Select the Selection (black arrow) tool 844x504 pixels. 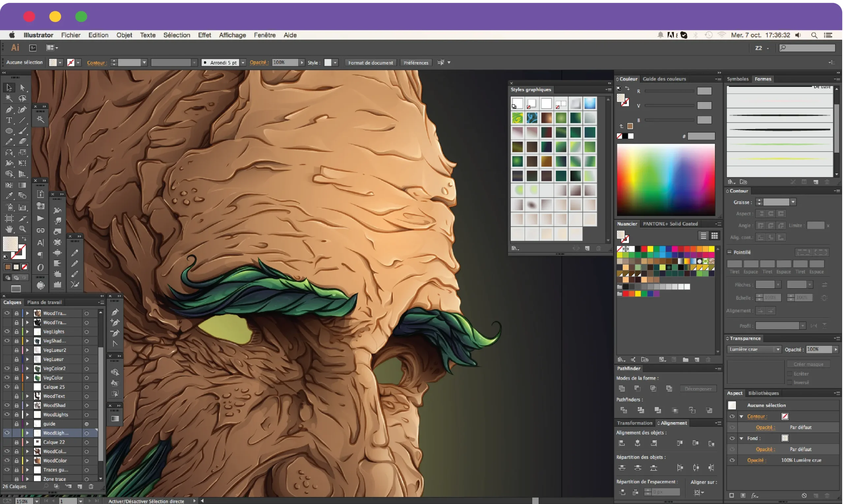9,88
